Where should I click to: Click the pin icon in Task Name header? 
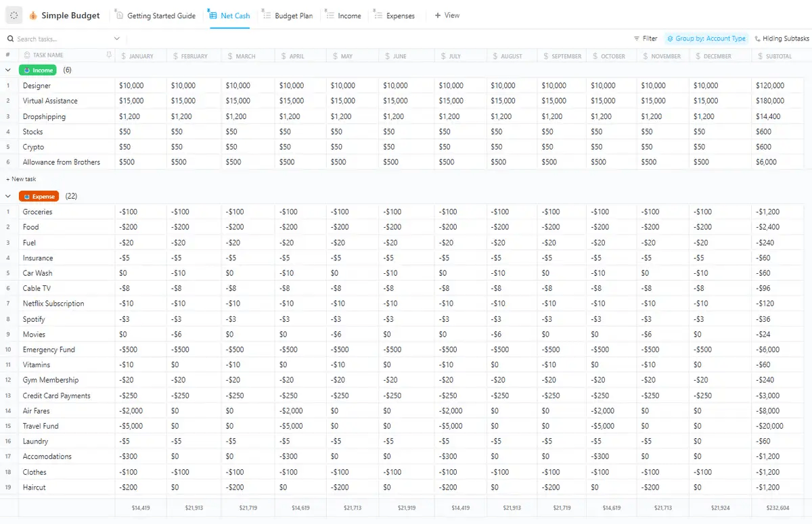click(109, 55)
